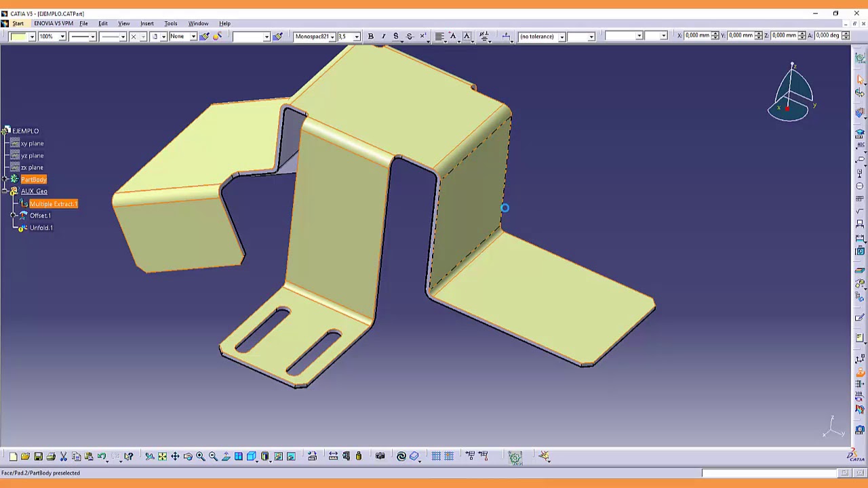Select yz plane in the tree
The image size is (868, 488).
tap(32, 156)
